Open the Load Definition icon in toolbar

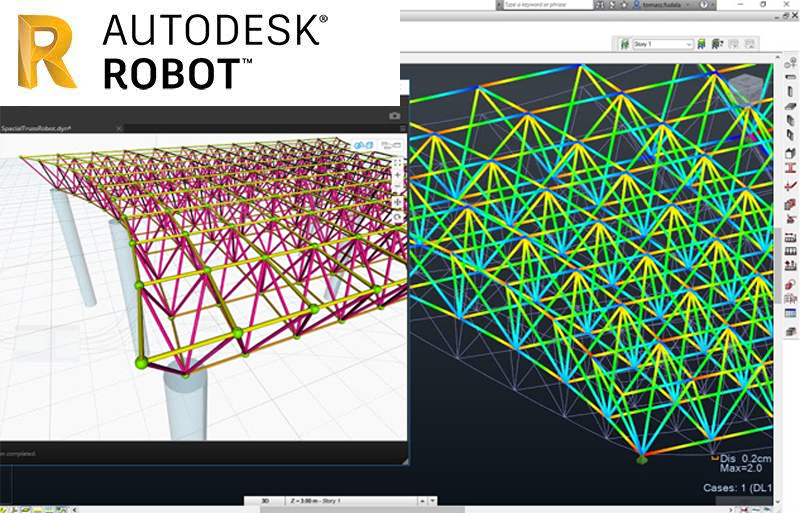pyautogui.click(x=790, y=251)
